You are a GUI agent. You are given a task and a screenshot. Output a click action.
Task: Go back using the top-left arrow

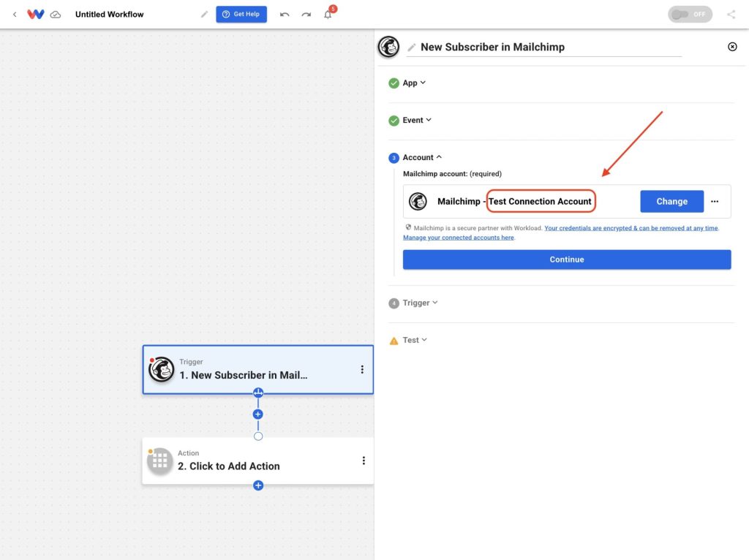[15, 15]
